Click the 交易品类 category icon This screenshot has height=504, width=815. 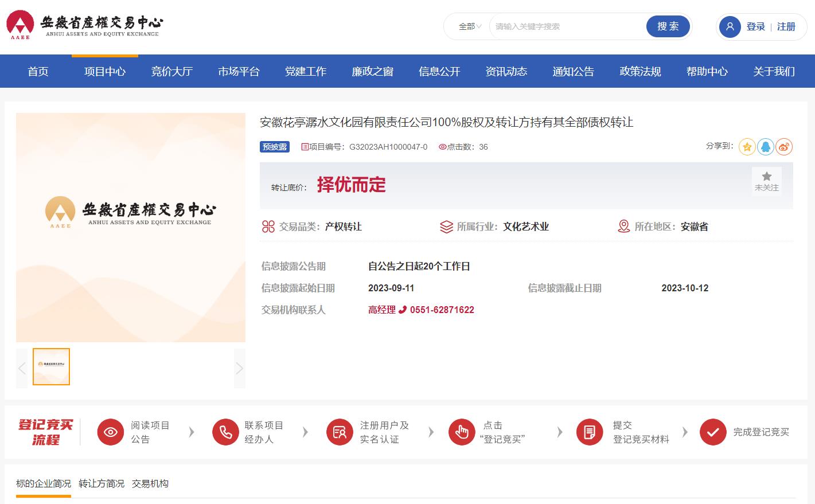[x=268, y=226]
